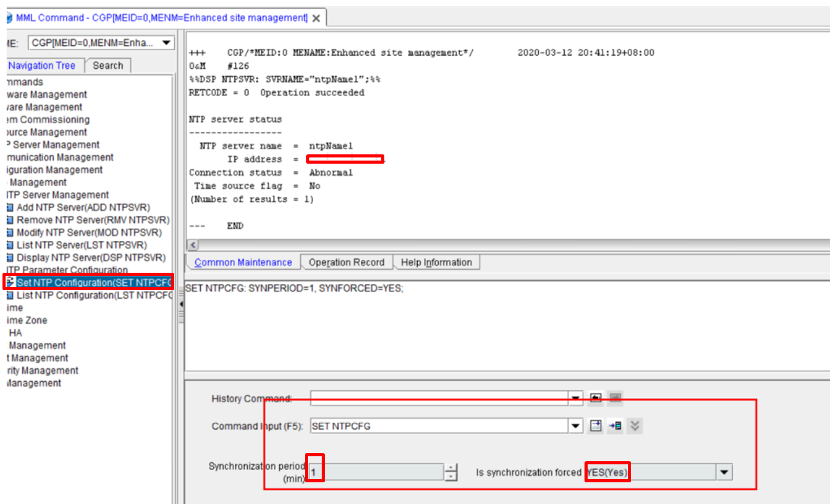This screenshot has width=830, height=504.
Task: Open the Operation Record tab
Action: point(347,262)
